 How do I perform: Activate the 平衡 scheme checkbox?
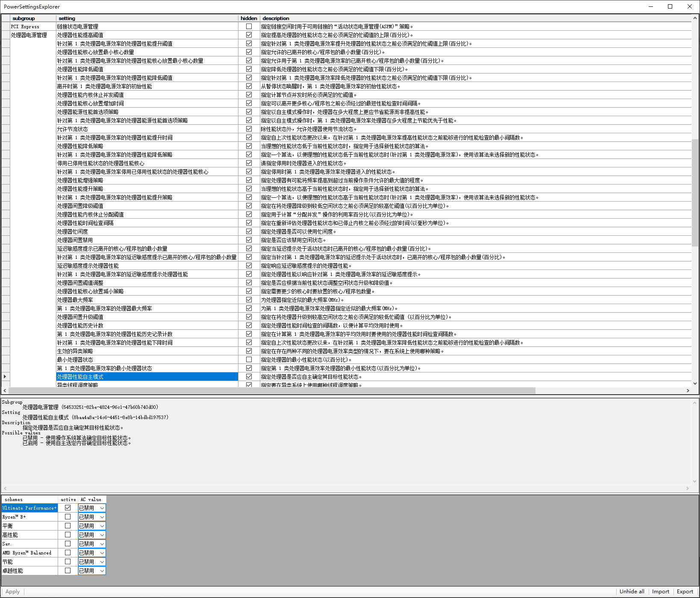tap(68, 526)
